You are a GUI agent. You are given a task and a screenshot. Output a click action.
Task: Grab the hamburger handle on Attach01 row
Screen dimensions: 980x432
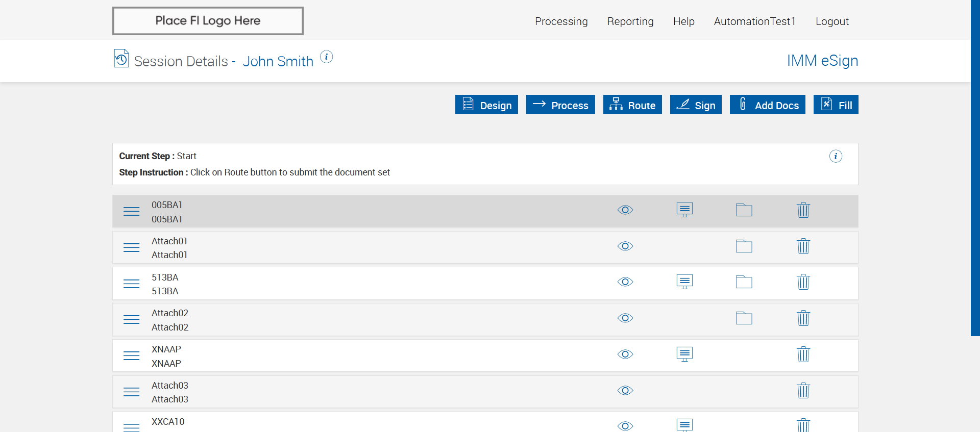click(x=131, y=247)
